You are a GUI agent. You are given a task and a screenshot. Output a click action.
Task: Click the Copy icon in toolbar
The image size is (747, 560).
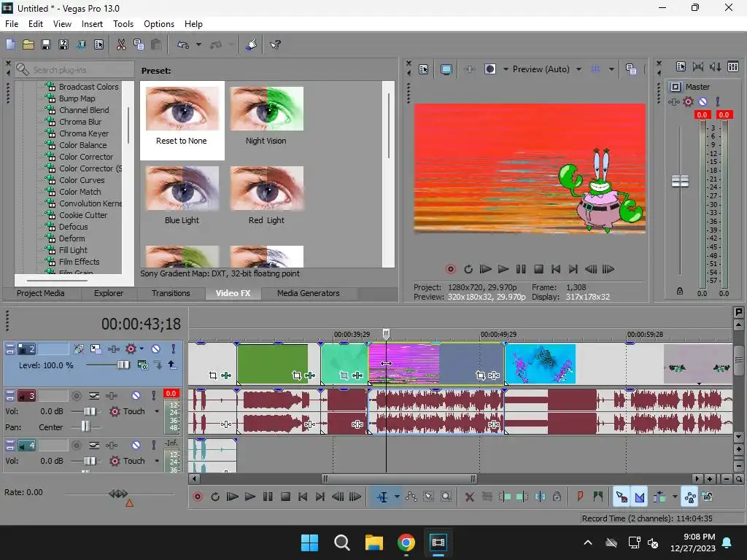coord(139,44)
